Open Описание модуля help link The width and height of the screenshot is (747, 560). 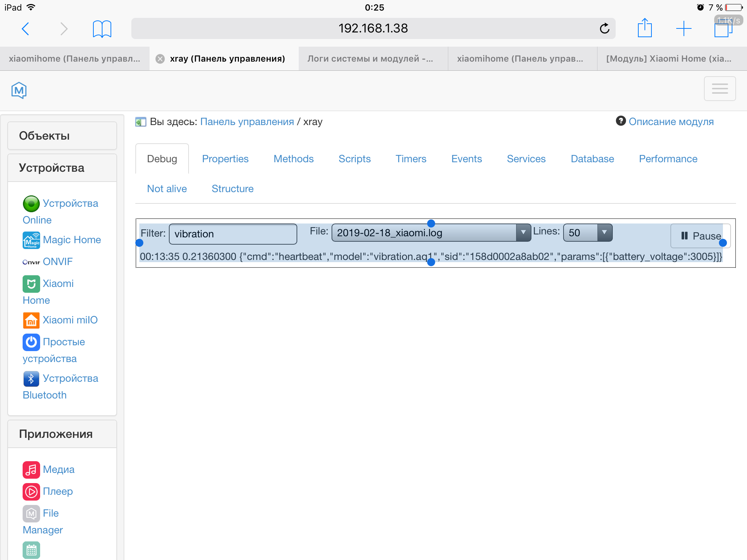click(x=671, y=122)
